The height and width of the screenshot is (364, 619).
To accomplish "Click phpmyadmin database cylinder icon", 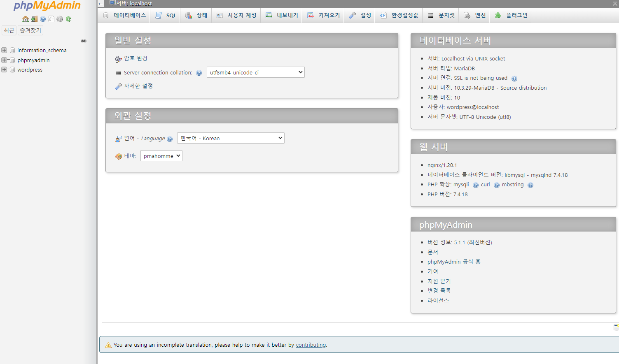I will [12, 60].
